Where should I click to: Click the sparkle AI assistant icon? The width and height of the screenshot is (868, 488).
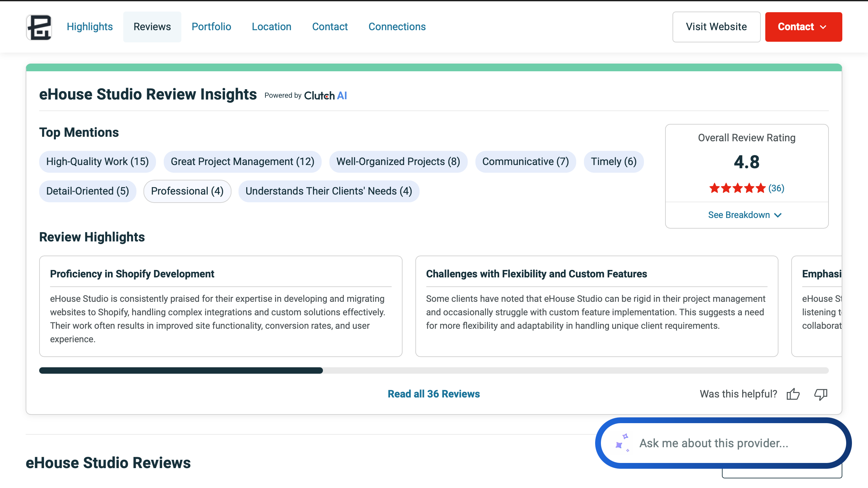click(622, 443)
